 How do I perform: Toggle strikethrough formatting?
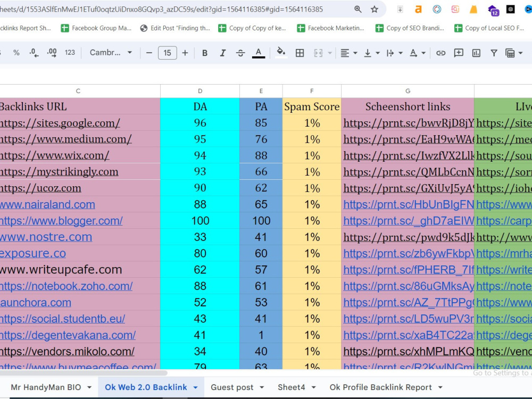240,53
